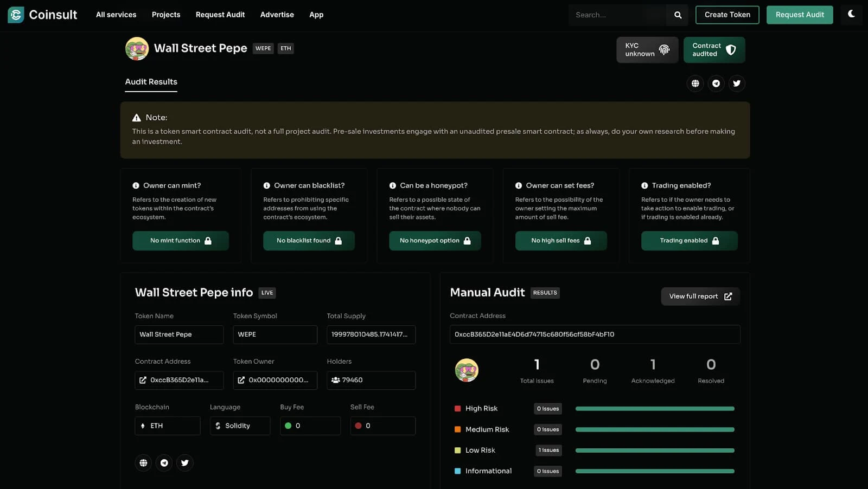868x489 pixels.
Task: Click the View full report button
Action: point(700,297)
